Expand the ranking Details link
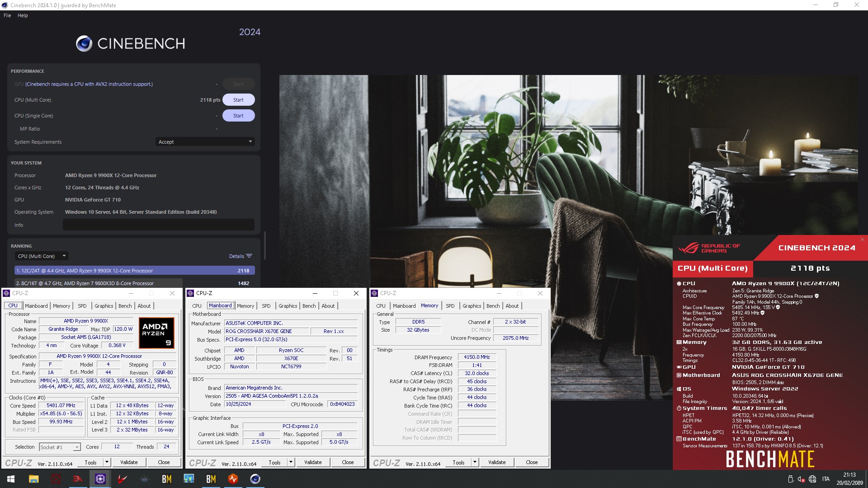The image size is (868, 488). pyautogui.click(x=236, y=256)
